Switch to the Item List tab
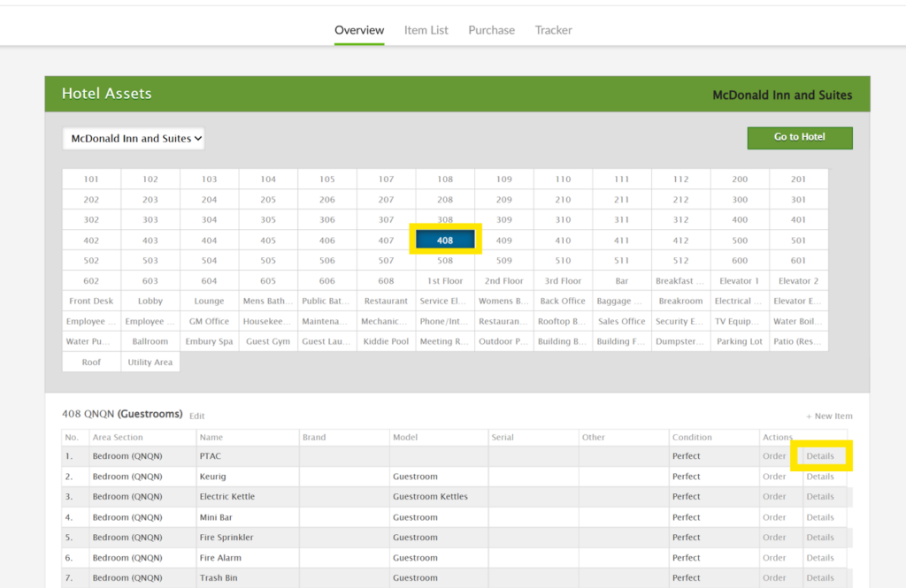 pyautogui.click(x=426, y=30)
